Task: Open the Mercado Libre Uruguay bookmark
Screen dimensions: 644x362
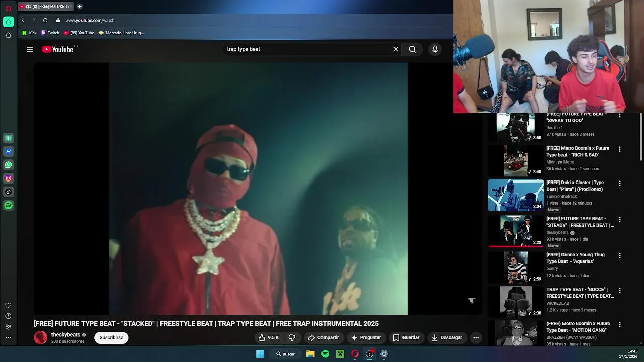Action: pos(121,33)
